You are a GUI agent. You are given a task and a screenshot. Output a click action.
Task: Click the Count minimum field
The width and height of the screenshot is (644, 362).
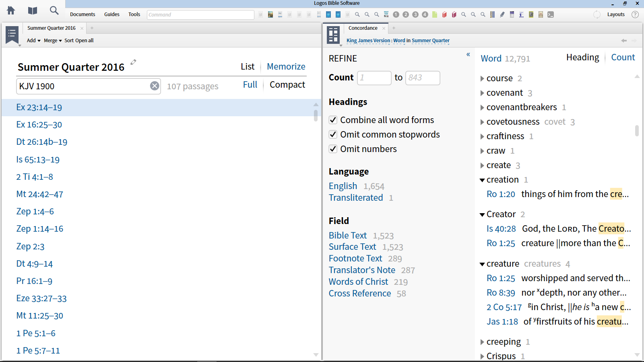click(x=374, y=78)
